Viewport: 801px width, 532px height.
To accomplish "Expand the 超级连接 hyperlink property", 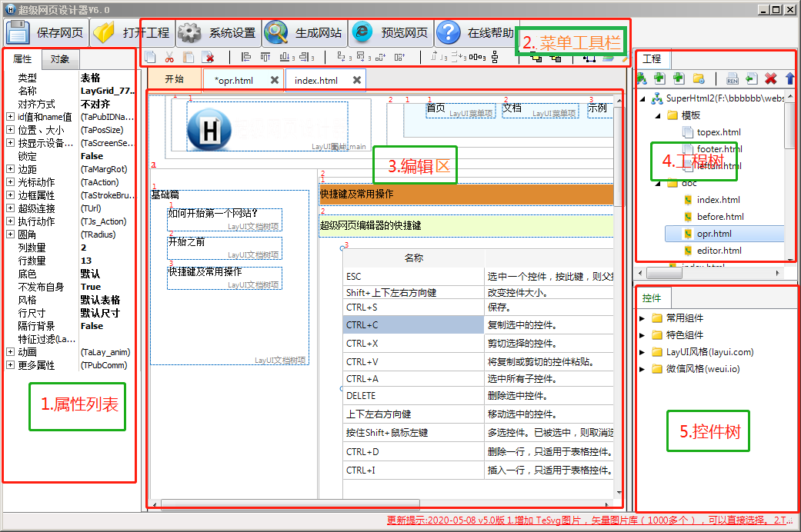I will (x=10, y=208).
